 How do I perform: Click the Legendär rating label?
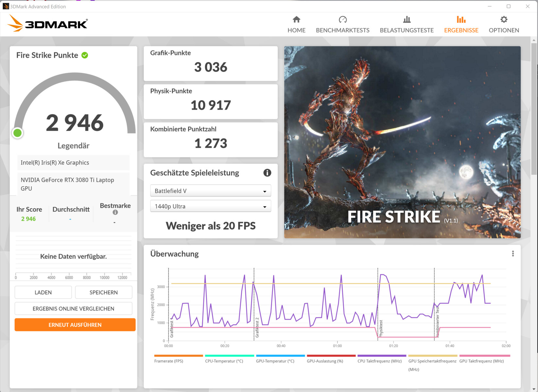click(73, 146)
